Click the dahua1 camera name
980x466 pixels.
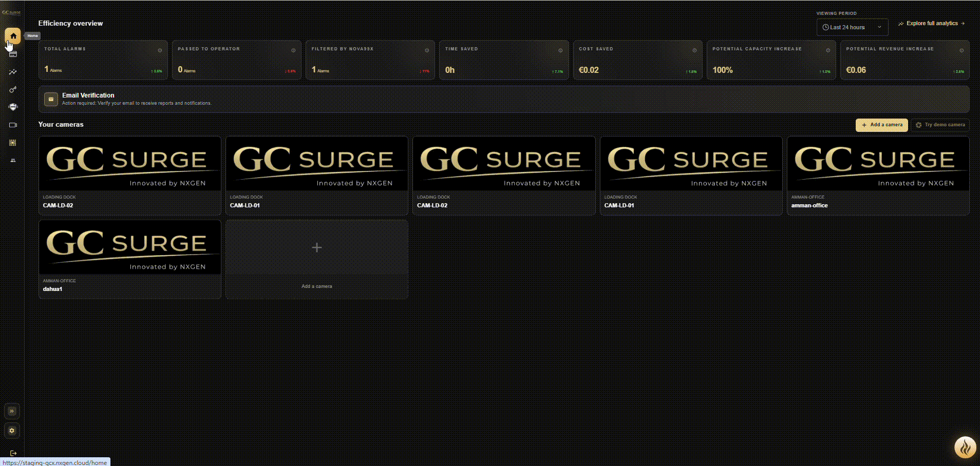(52, 289)
